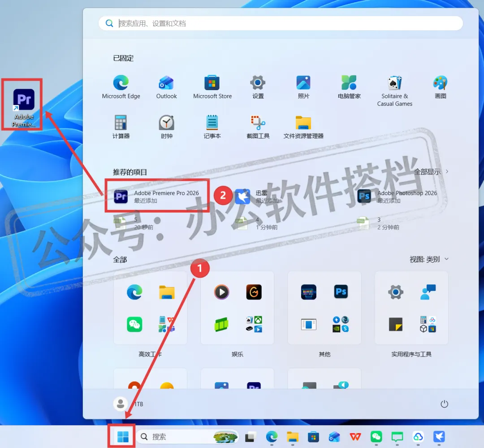The height and width of the screenshot is (448, 484).
Task: Open 照片 app icon
Action: [303, 87]
